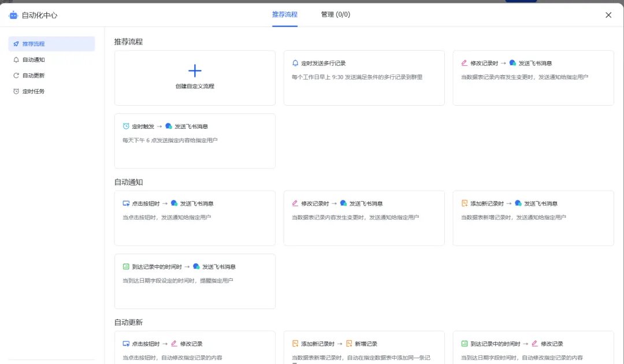The image size is (624, 364).
Task: Open 添加新记录时 → 新增记录 template
Action: [364, 347]
